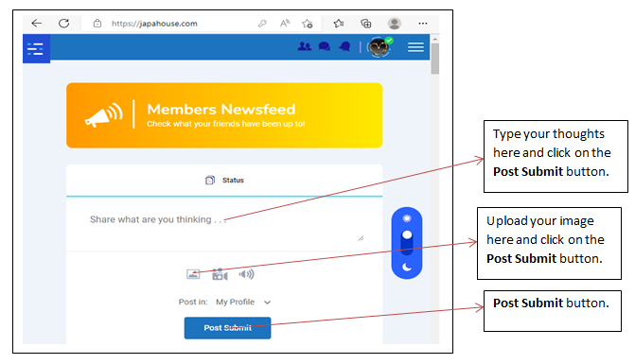The image size is (635, 364).
Task: Click the Members Newsfeed banner
Action: coord(224,115)
